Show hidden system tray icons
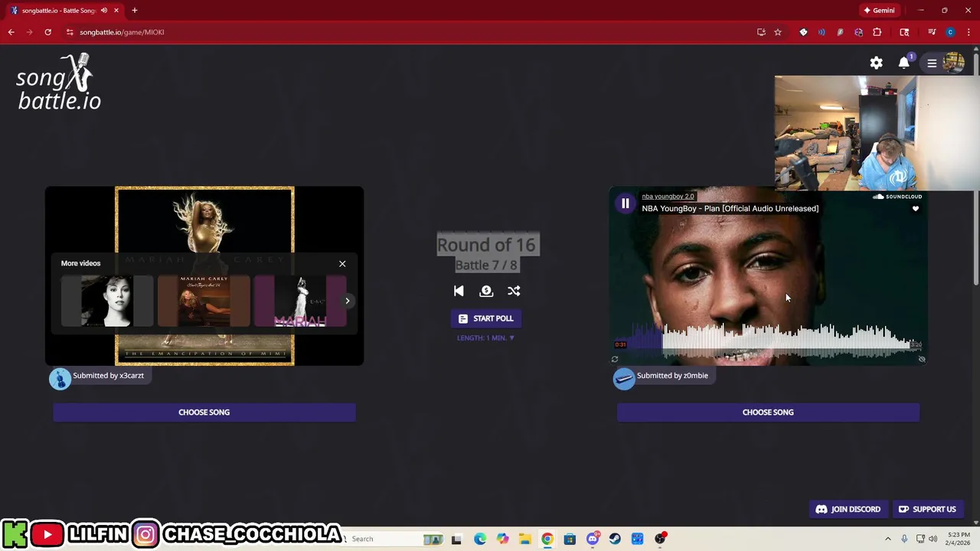Viewport: 980px width, 551px height. (888, 539)
